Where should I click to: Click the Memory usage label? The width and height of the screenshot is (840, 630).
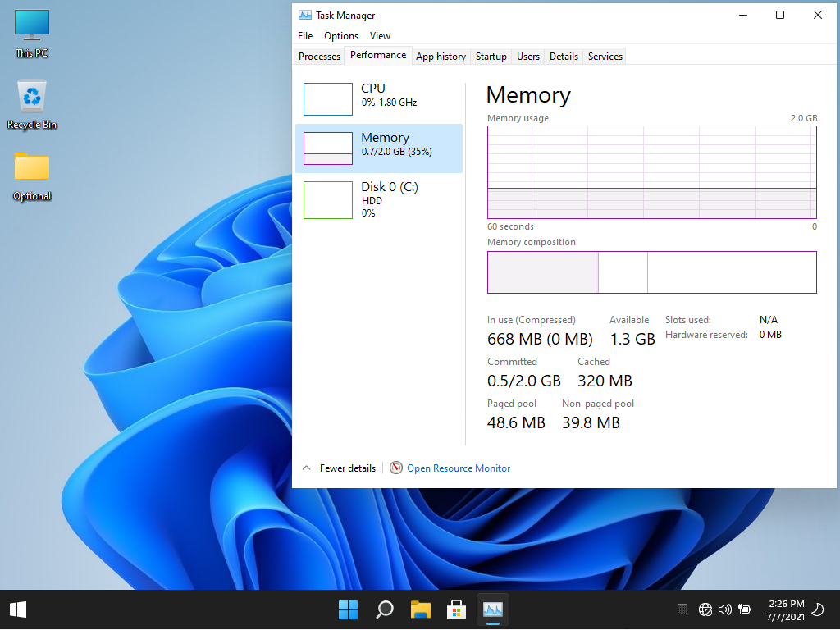point(518,118)
